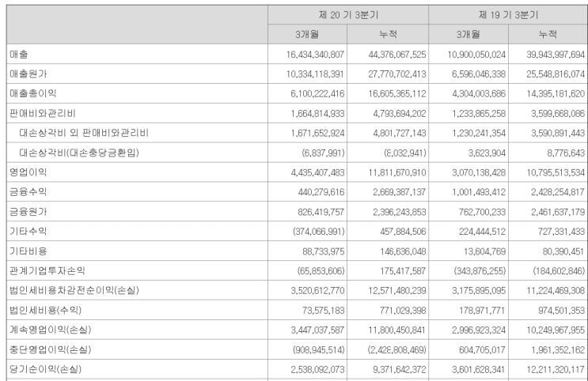Click the 매출 row label

point(19,55)
